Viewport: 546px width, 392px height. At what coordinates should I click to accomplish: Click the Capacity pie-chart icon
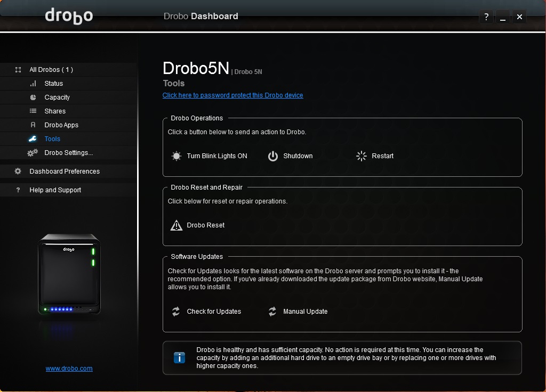tap(33, 97)
